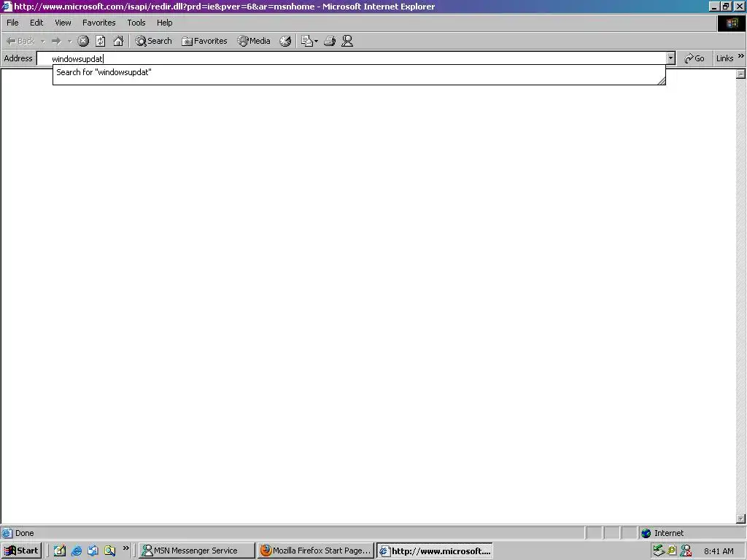The image size is (747, 560).
Task: Open the Favorites menu
Action: (98, 23)
